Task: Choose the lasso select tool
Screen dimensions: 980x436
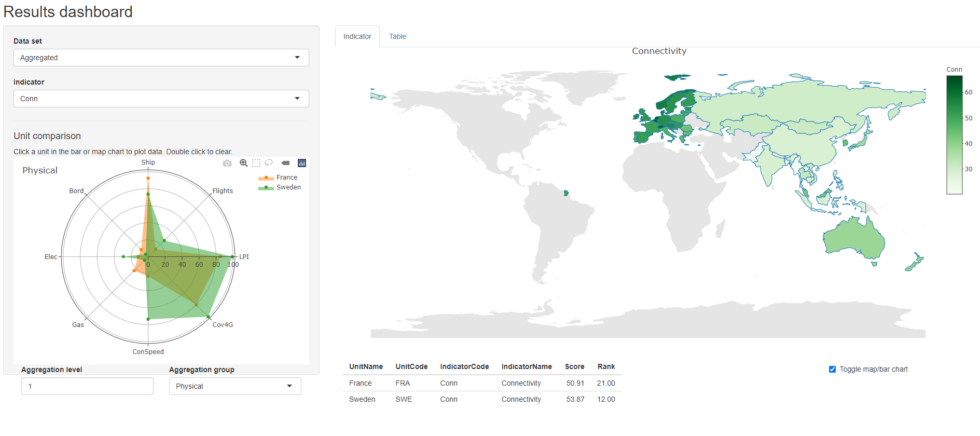Action: [x=269, y=163]
